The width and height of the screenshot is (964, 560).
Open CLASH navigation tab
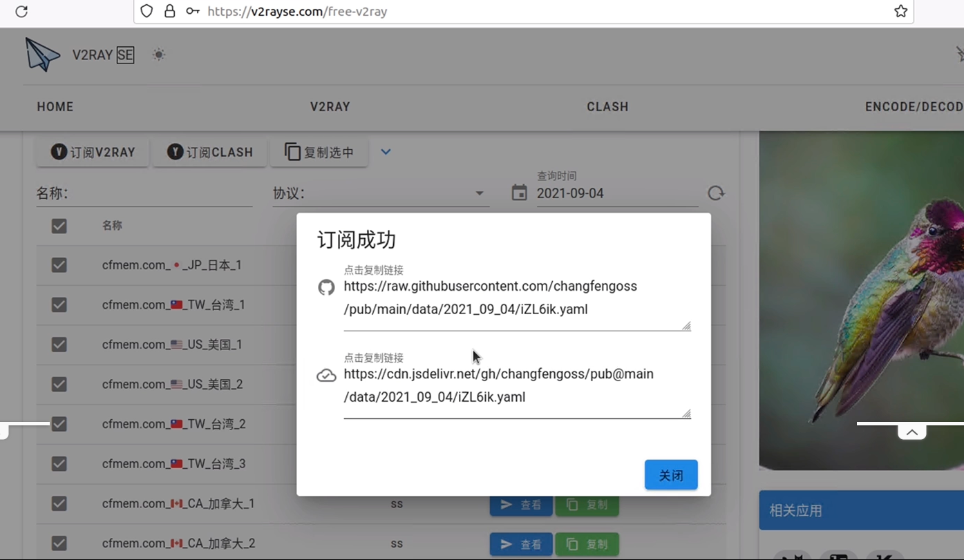tap(607, 106)
